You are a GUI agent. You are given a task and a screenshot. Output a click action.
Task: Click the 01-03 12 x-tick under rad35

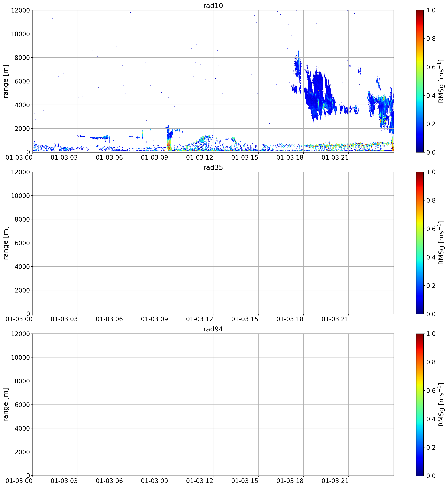[x=200, y=319]
